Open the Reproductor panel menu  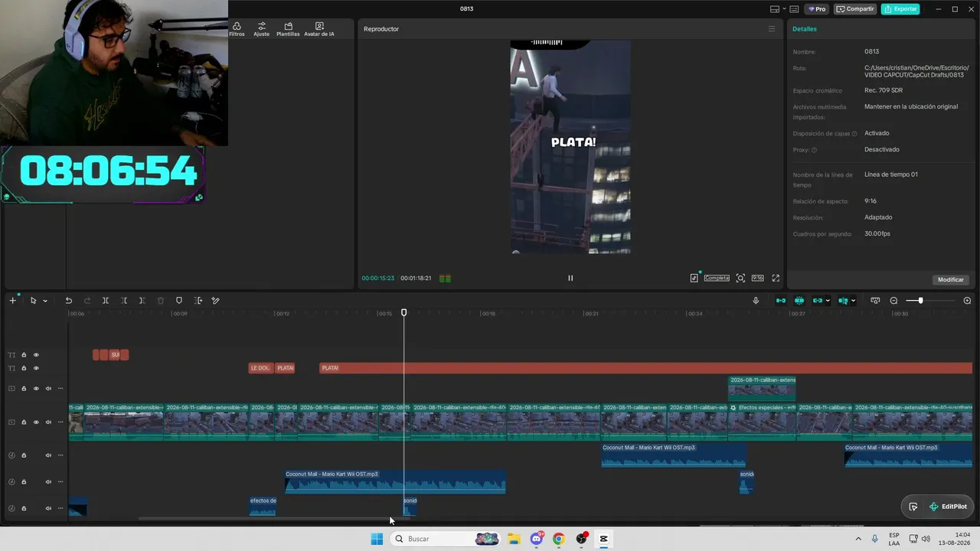(772, 29)
